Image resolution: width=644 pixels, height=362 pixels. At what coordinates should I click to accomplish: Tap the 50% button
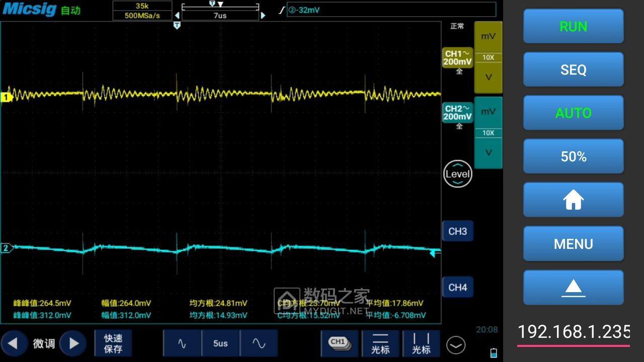pos(573,156)
